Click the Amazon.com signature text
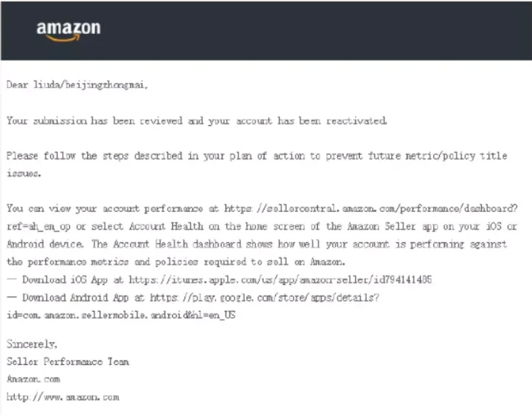This screenshot has height=415, width=532. tap(33, 379)
